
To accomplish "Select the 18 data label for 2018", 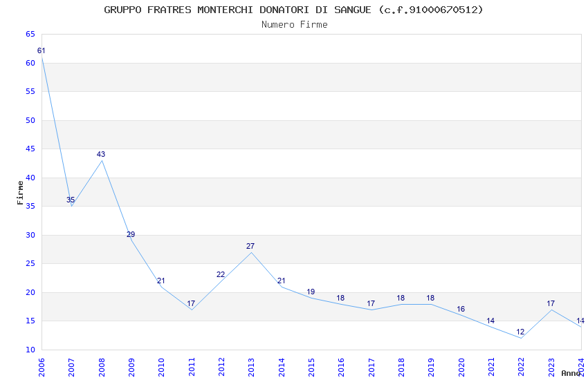I will 401,298.
